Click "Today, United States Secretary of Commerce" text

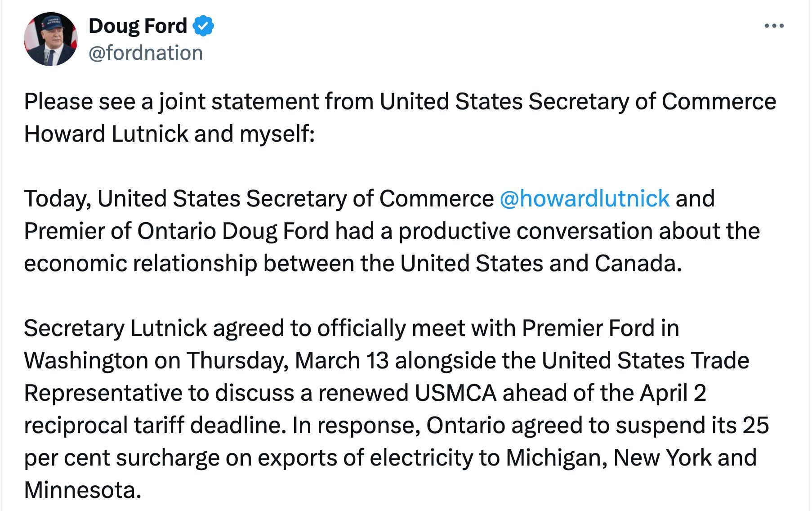tap(259, 198)
